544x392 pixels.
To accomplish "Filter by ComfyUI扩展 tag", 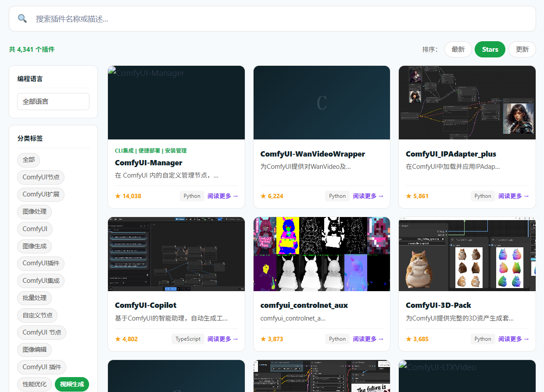I will coord(41,194).
